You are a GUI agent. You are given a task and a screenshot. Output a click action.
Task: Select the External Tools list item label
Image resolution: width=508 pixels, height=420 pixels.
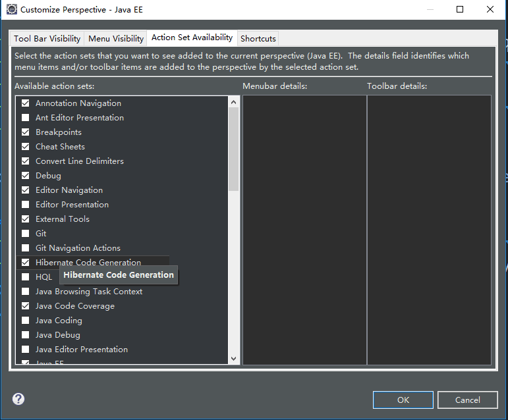63,219
